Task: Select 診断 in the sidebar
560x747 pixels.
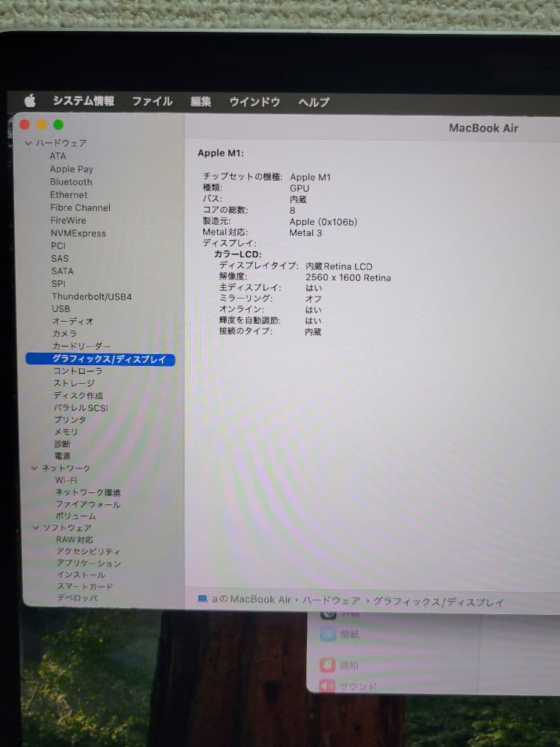Action: (x=62, y=444)
